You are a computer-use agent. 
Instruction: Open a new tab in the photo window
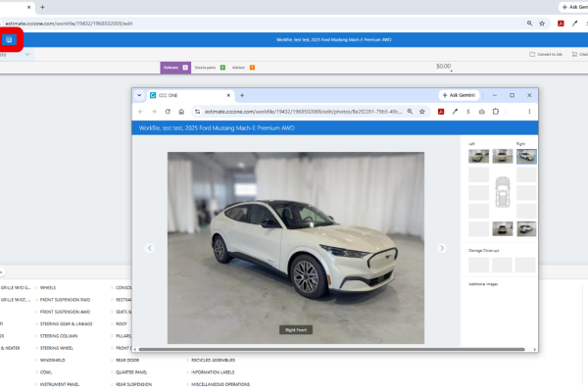point(242,95)
